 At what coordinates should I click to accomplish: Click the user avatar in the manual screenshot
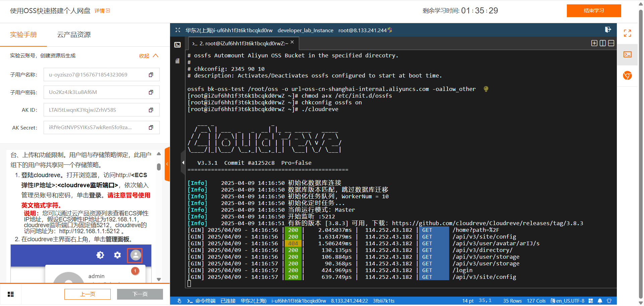click(x=136, y=255)
